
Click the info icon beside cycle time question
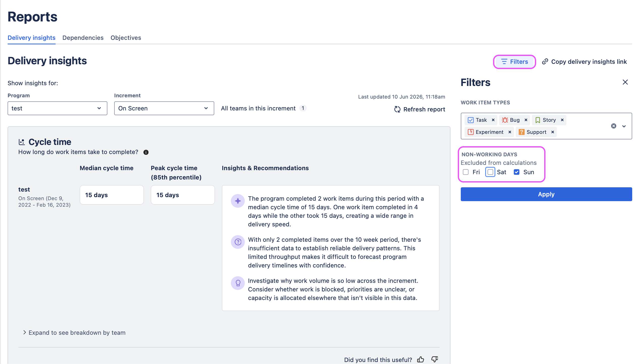(146, 152)
